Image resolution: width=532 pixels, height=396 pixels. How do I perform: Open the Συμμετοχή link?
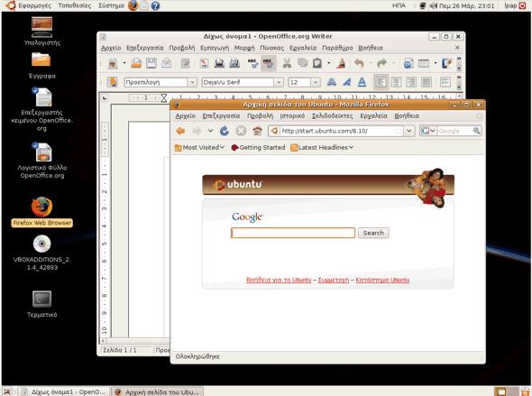click(x=334, y=280)
